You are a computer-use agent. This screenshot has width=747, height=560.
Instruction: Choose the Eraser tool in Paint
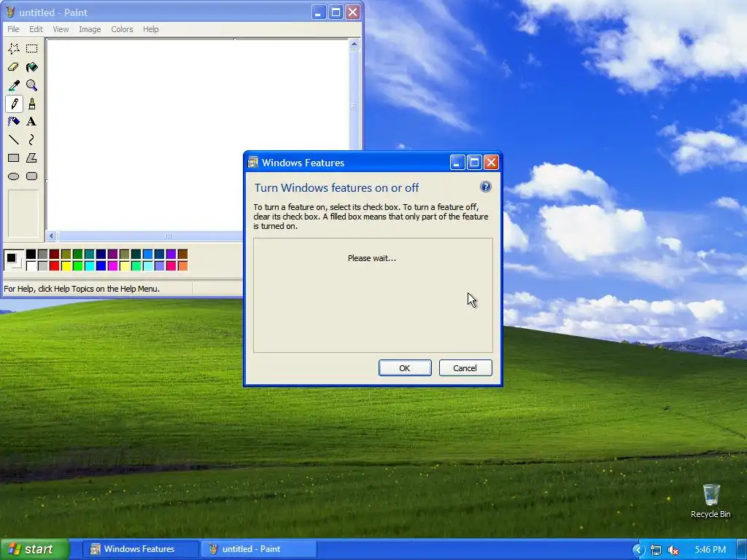[13, 66]
